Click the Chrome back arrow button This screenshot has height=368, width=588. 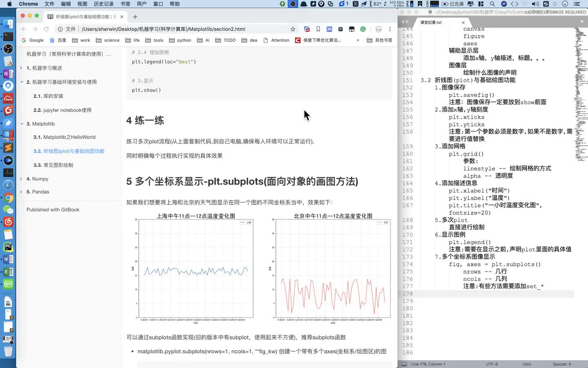coord(24,29)
